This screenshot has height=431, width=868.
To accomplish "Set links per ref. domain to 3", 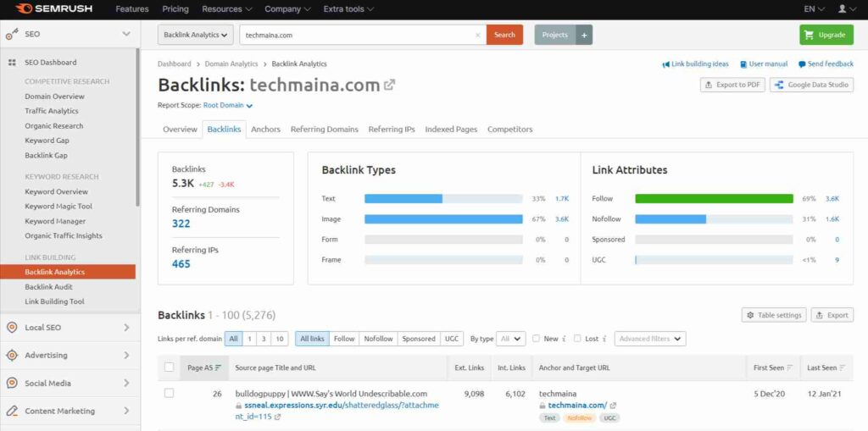I will pos(264,339).
